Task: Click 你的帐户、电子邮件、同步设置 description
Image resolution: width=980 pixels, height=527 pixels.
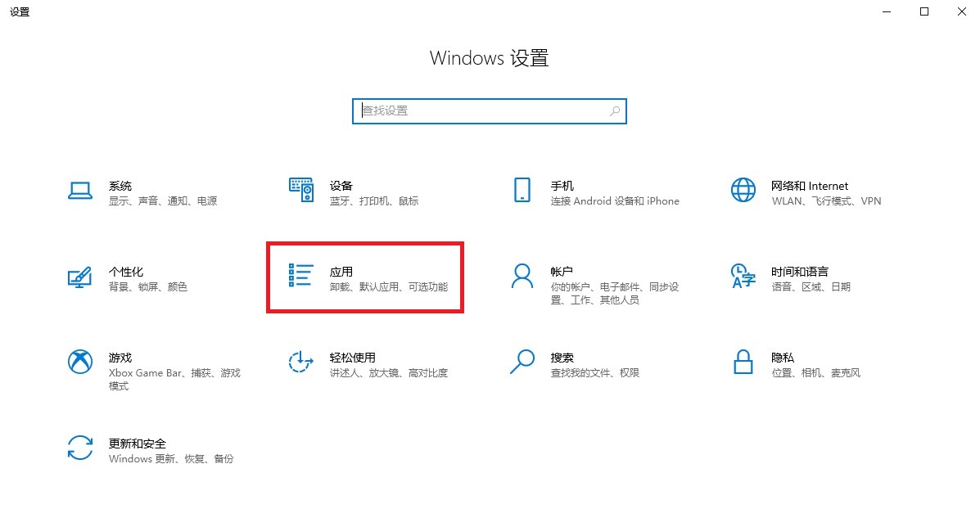Action: coord(614,294)
